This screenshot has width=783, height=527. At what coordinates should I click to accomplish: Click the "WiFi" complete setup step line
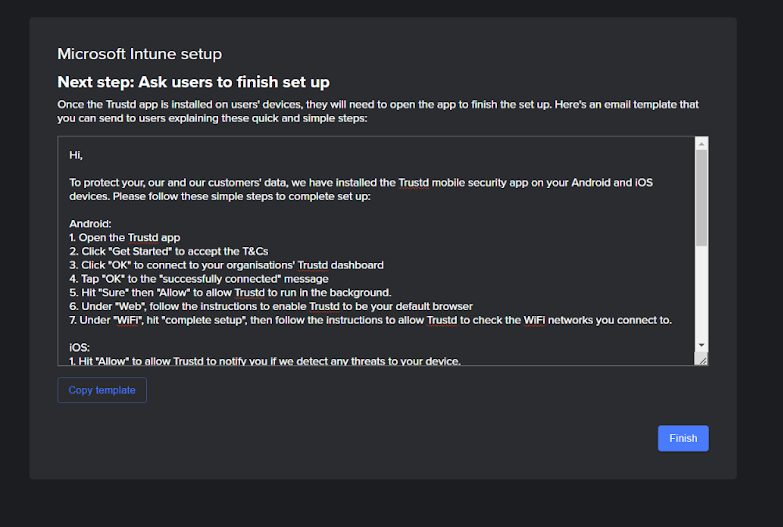coord(371,320)
